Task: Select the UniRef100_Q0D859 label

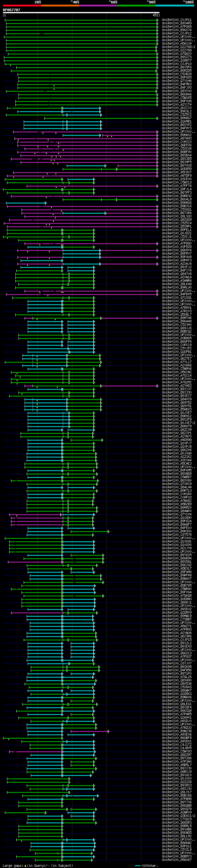Action: (176, 169)
